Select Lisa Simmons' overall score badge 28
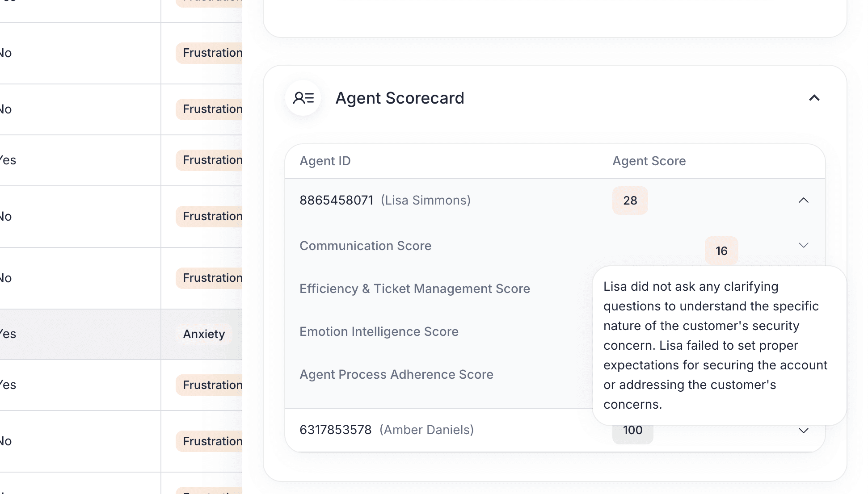The width and height of the screenshot is (868, 494). pyautogui.click(x=630, y=201)
